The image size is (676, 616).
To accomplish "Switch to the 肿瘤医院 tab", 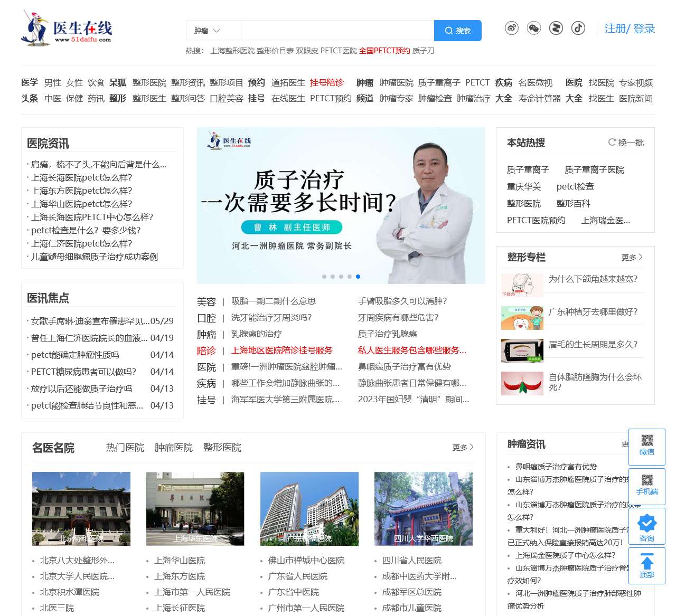I will [x=174, y=447].
